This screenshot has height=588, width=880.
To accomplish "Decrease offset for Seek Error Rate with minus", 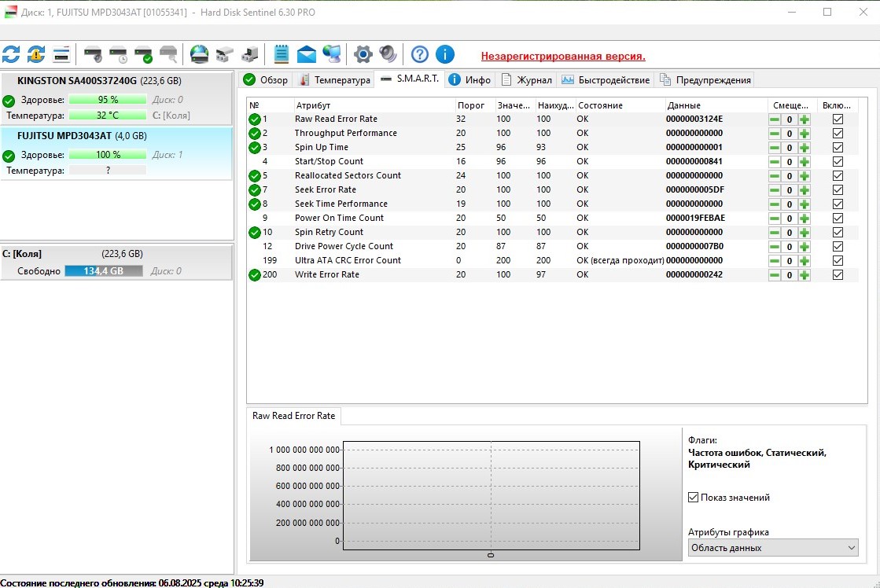I will click(x=775, y=190).
